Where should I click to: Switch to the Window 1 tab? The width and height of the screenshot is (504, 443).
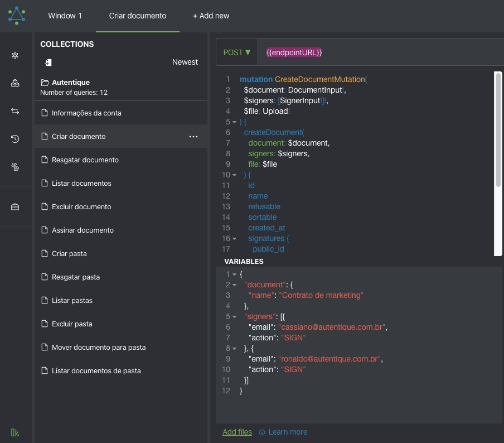pos(65,16)
